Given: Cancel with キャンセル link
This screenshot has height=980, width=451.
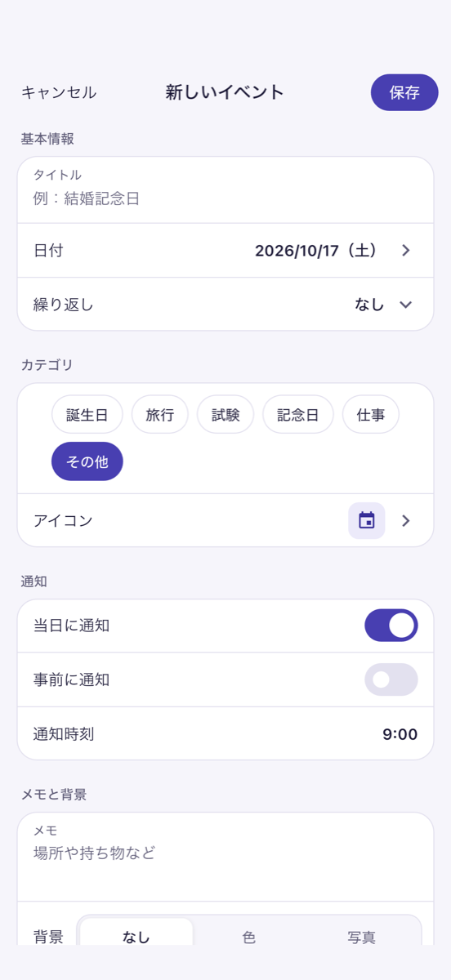Looking at the screenshot, I should click(59, 92).
